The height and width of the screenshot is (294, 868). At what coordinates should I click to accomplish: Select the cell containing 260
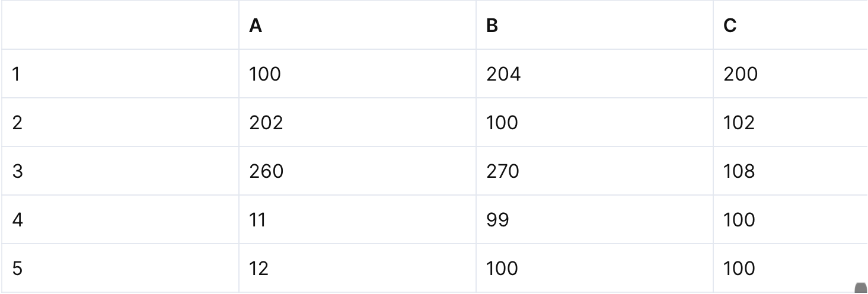[x=357, y=171]
